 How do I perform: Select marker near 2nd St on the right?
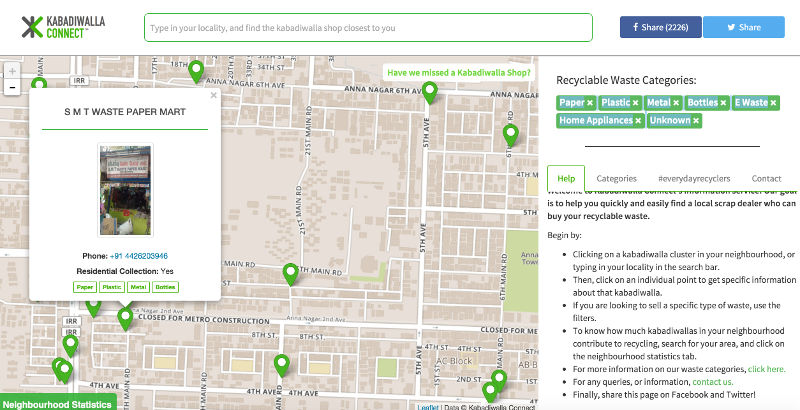499,381
